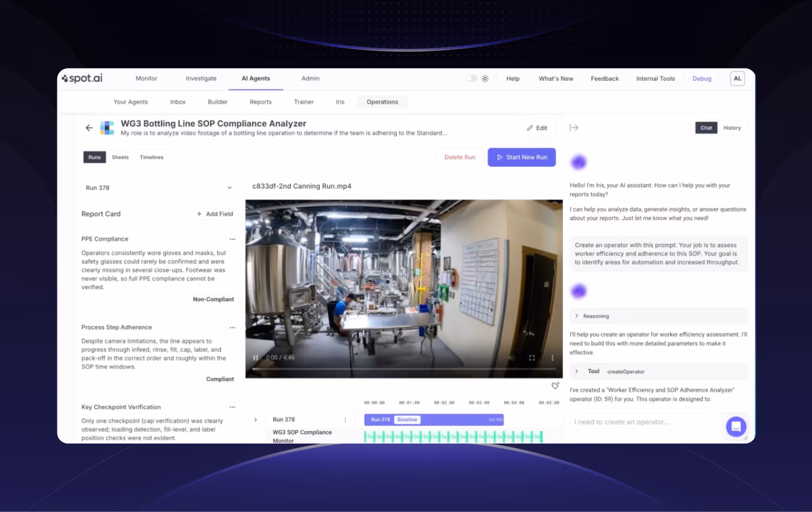The width and height of the screenshot is (812, 512).
Task: Switch to the Sheets view
Action: pos(120,157)
